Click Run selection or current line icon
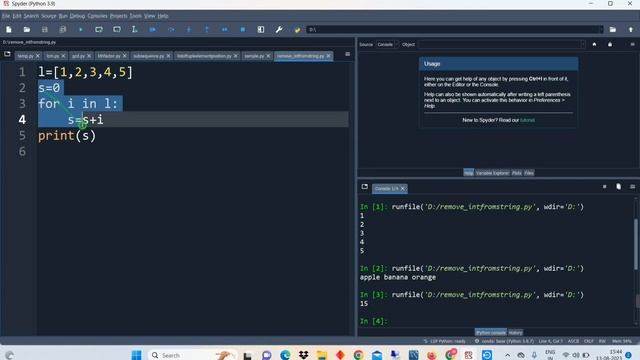Viewport: 640px width, 360px height. click(134, 29)
